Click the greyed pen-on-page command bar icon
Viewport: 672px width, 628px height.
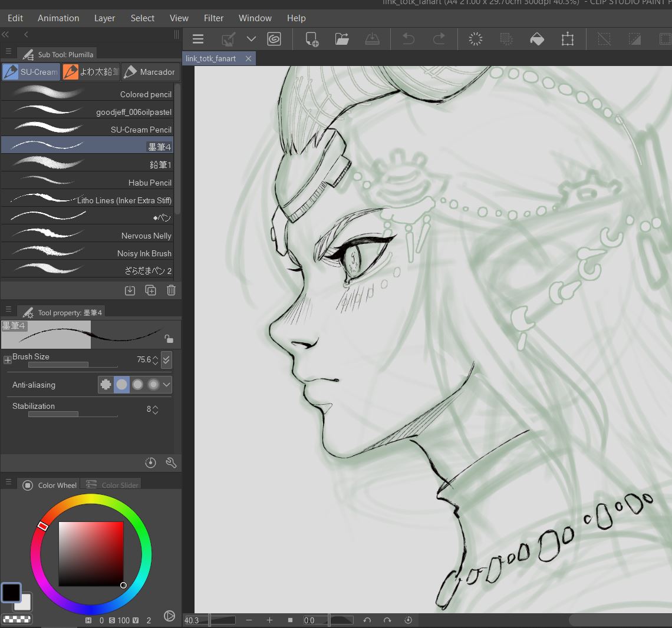[x=229, y=39]
